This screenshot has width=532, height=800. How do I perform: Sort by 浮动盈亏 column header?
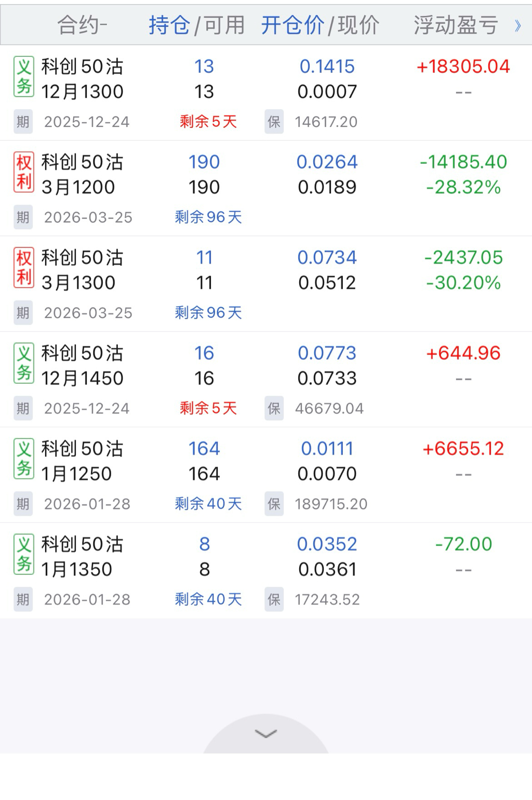click(x=456, y=25)
